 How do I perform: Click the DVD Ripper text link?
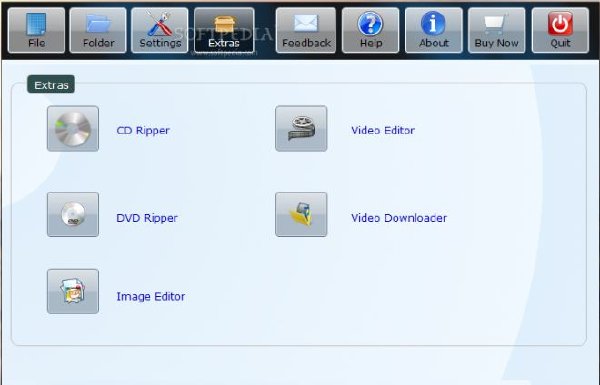[147, 218]
